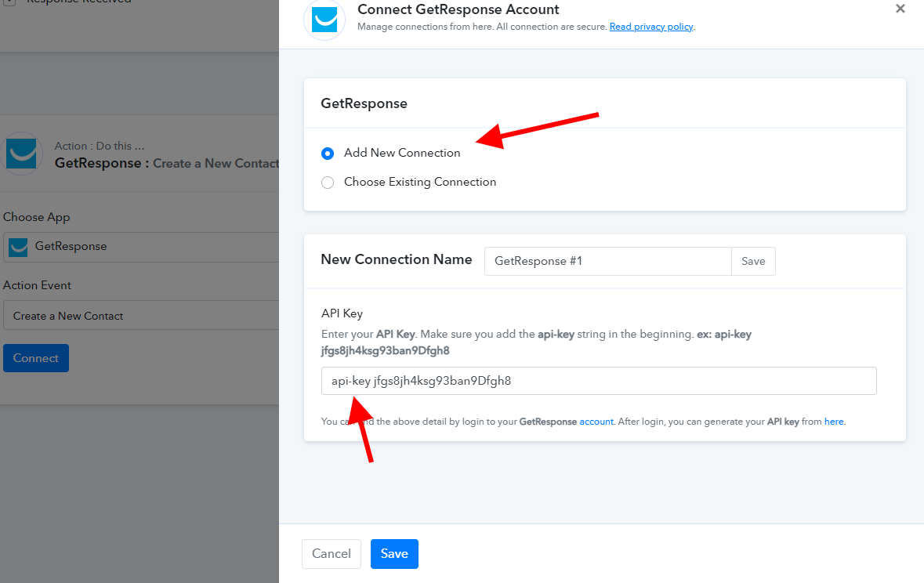Click GetResponse logo in dialog header
This screenshot has width=924, height=583.
point(324,19)
